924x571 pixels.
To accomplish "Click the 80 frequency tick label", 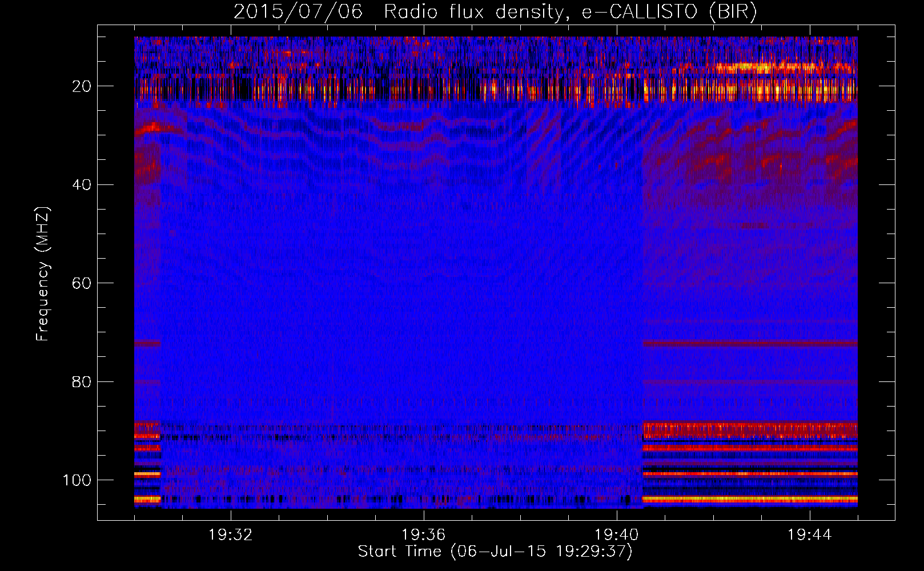I will [82, 382].
